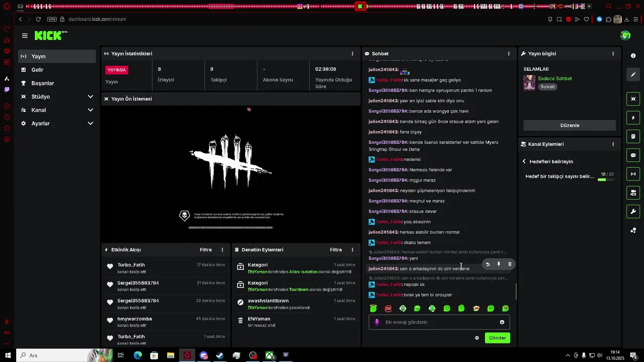Toggle the chat bubble panel icon
This screenshot has width=644, height=362.
tap(633, 155)
